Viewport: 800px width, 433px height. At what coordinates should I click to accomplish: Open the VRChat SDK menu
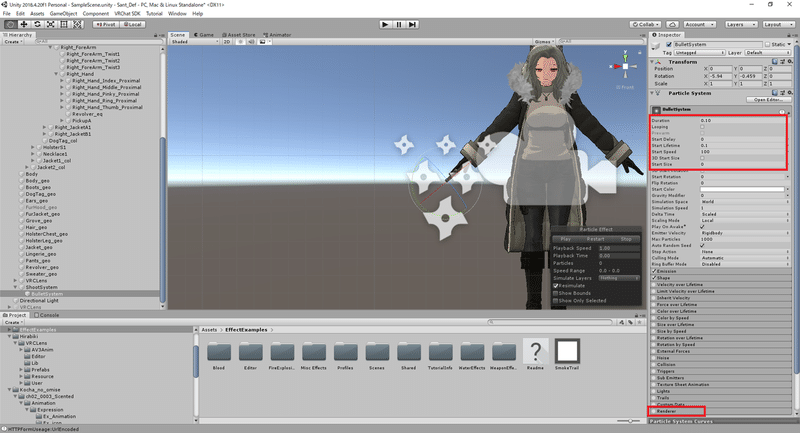point(127,13)
